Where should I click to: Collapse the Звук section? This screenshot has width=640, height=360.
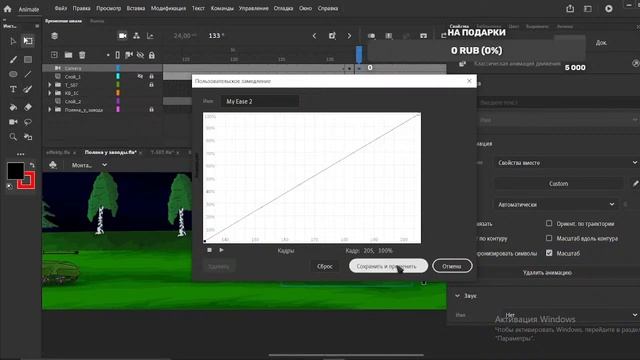click(457, 296)
